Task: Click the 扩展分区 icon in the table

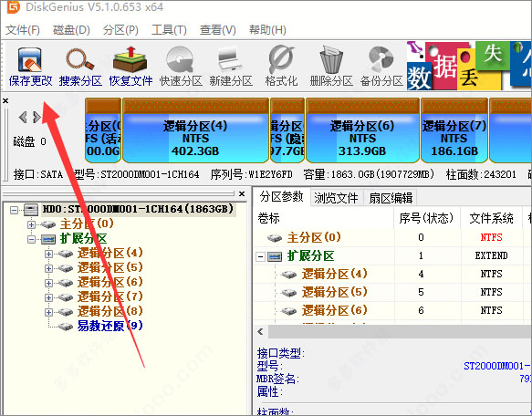Action: click(275, 256)
